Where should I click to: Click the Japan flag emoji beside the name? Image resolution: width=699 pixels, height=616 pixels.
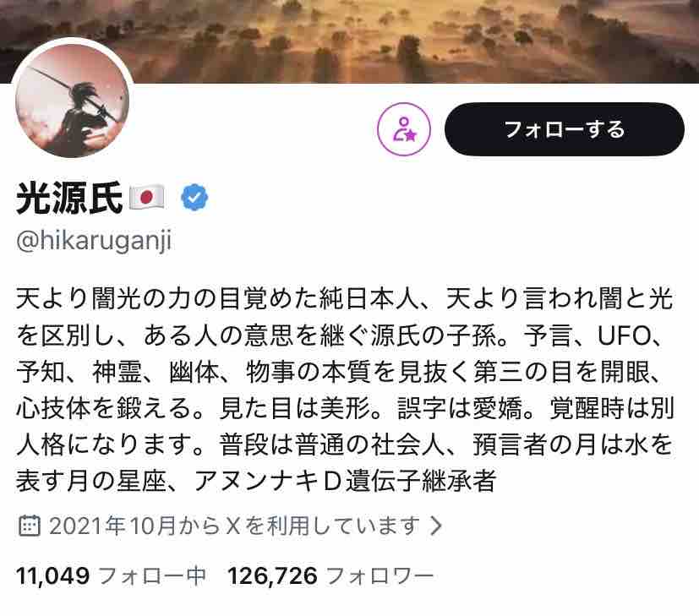[147, 198]
